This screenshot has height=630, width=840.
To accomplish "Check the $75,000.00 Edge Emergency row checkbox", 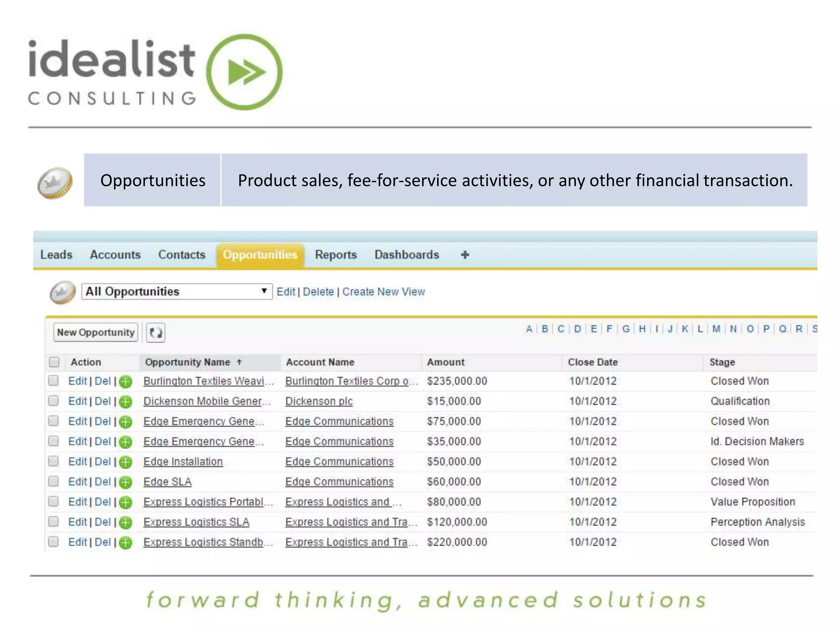I will [x=53, y=421].
